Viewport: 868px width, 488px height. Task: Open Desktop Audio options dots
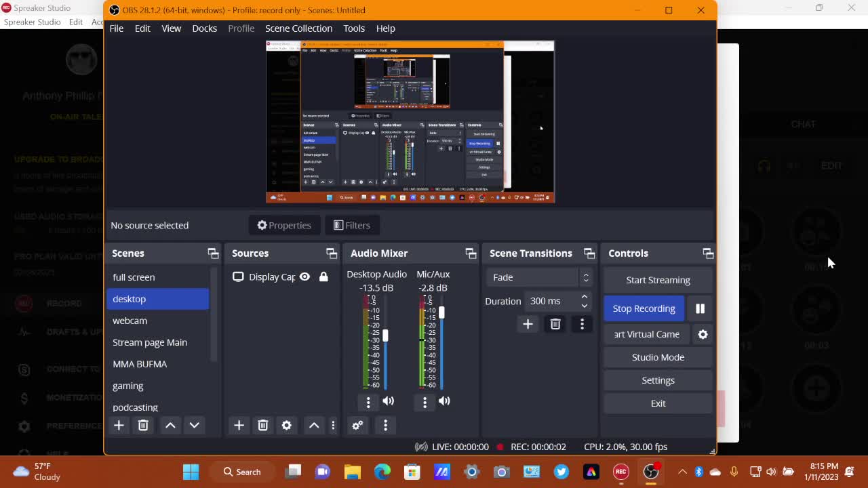(368, 402)
